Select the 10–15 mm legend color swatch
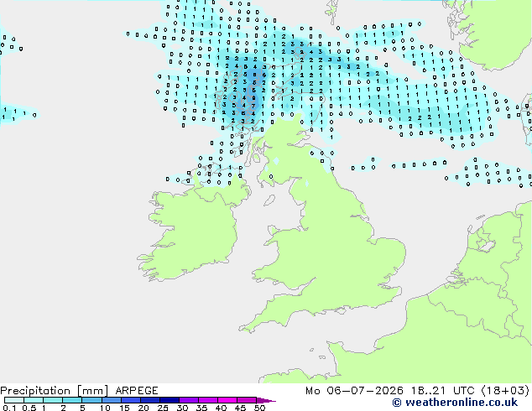The image size is (532, 411). point(111,400)
